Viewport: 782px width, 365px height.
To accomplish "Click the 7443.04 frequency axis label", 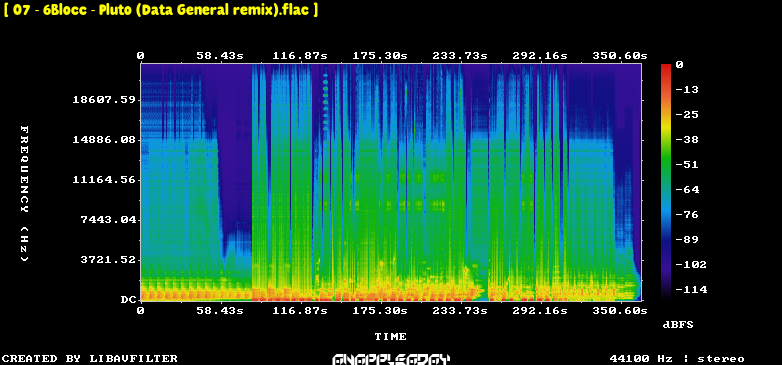I will pyautogui.click(x=108, y=219).
